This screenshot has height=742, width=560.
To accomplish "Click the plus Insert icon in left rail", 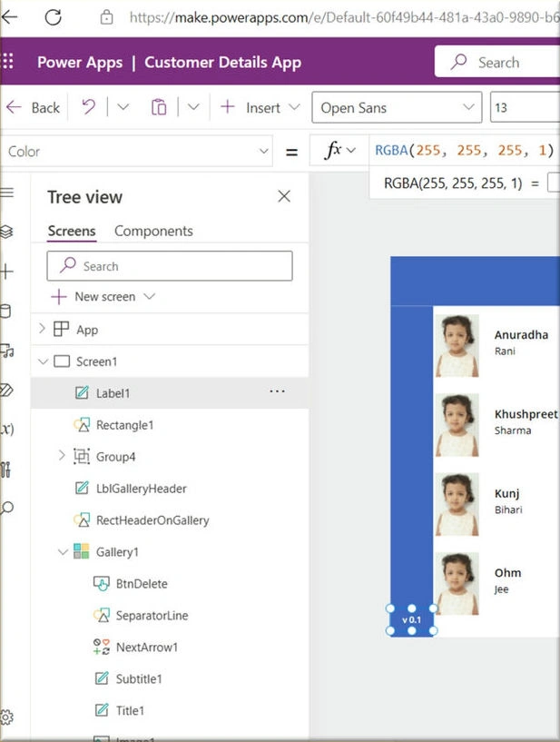I will [6, 272].
